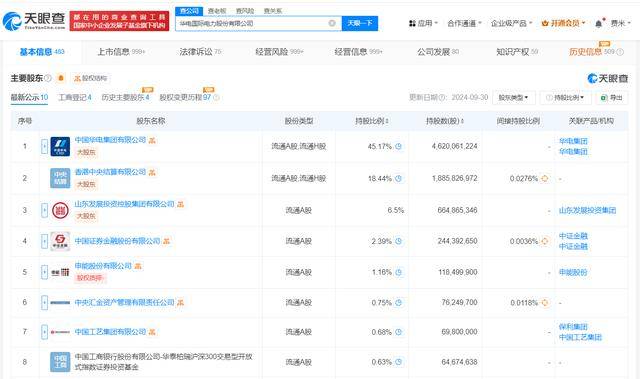The width and height of the screenshot is (640, 379).
Task: Click the 天眼一下 search button
Action: point(360,23)
